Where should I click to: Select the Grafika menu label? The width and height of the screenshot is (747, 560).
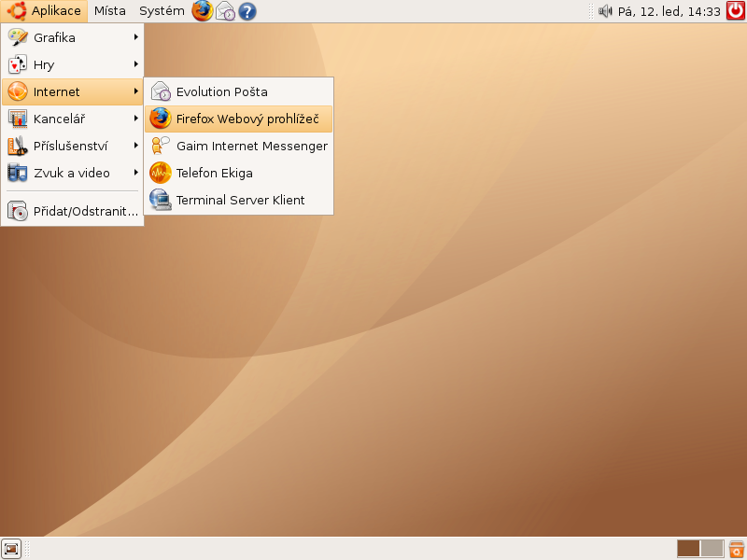click(x=54, y=37)
